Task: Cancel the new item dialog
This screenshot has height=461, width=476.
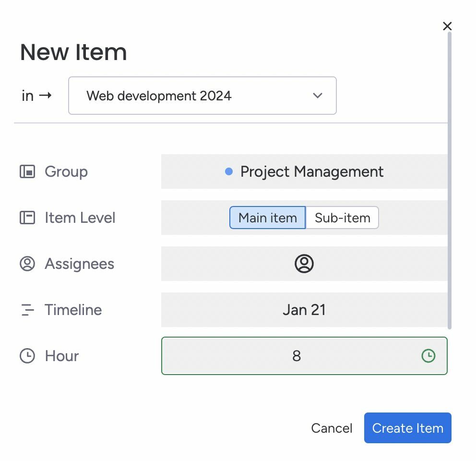Action: (332, 428)
